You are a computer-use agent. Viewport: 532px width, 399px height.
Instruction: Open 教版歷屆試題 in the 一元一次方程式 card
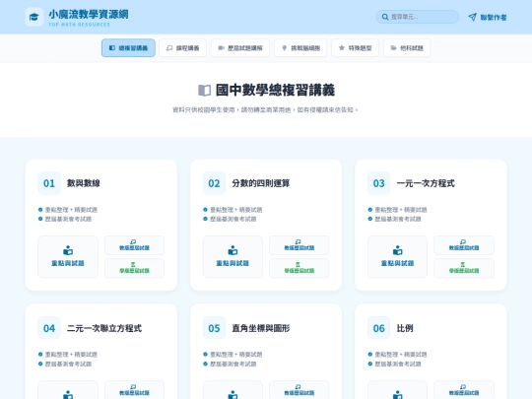click(x=464, y=245)
